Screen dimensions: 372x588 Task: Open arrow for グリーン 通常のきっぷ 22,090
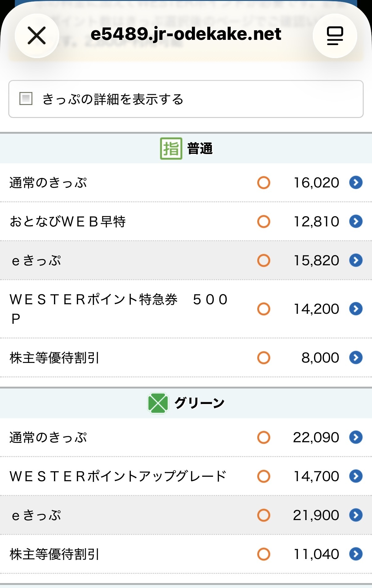click(356, 437)
